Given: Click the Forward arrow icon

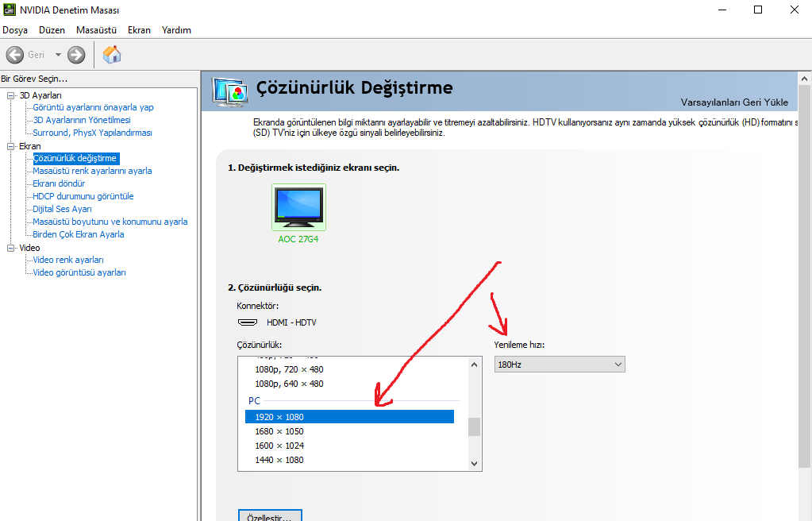Looking at the screenshot, I should pyautogui.click(x=76, y=55).
